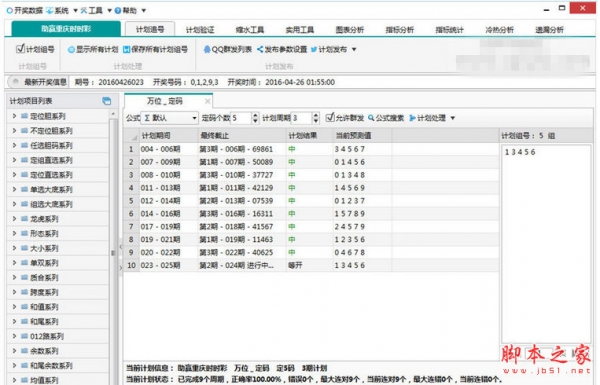Expand 不定位胆系列 tree item
The image size is (600, 385).
click(x=14, y=131)
